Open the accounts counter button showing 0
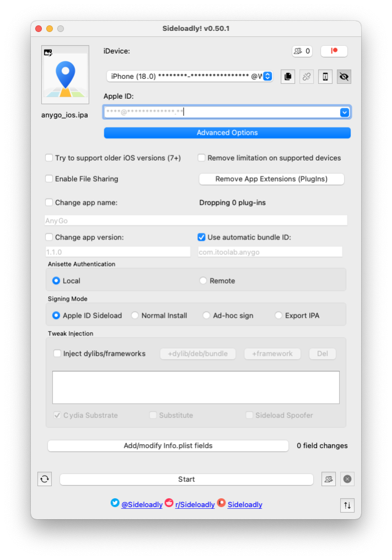This screenshot has height=560, width=392. tap(302, 51)
